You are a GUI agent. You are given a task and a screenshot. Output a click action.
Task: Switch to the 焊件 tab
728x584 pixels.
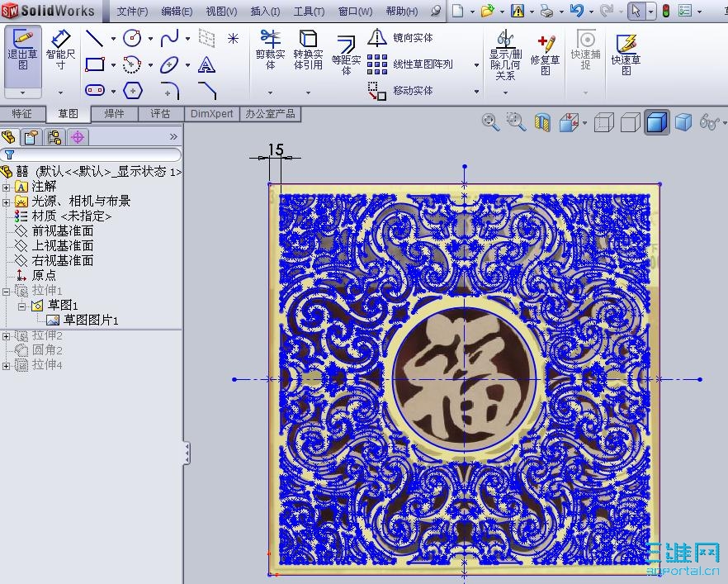pyautogui.click(x=114, y=114)
